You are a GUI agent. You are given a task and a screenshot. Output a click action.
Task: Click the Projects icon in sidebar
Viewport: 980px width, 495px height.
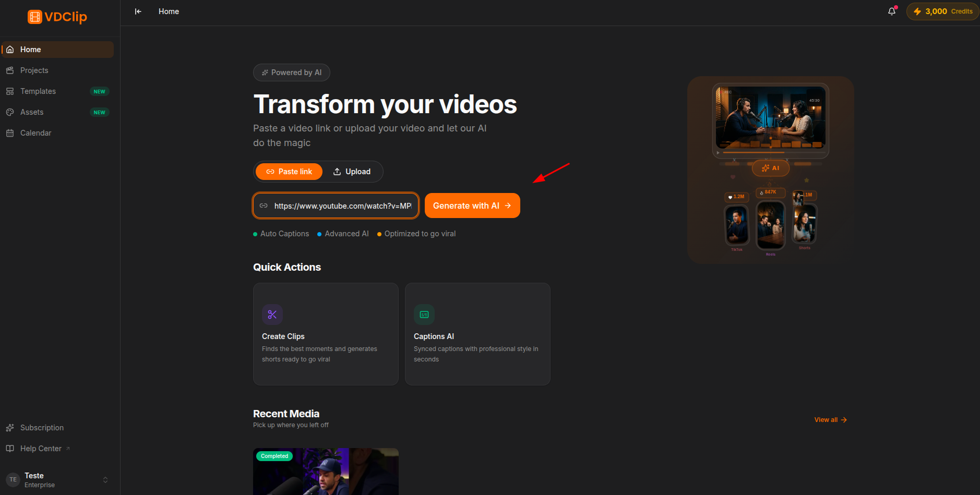click(10, 70)
